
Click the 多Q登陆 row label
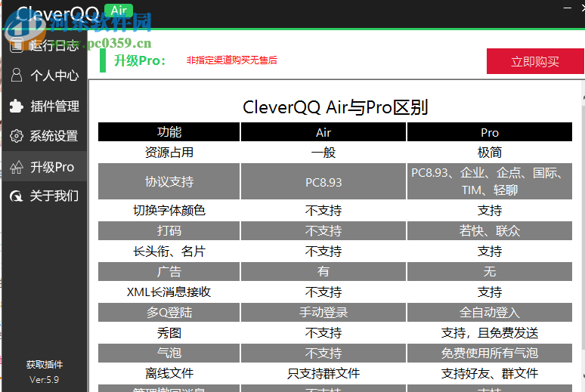tap(169, 312)
